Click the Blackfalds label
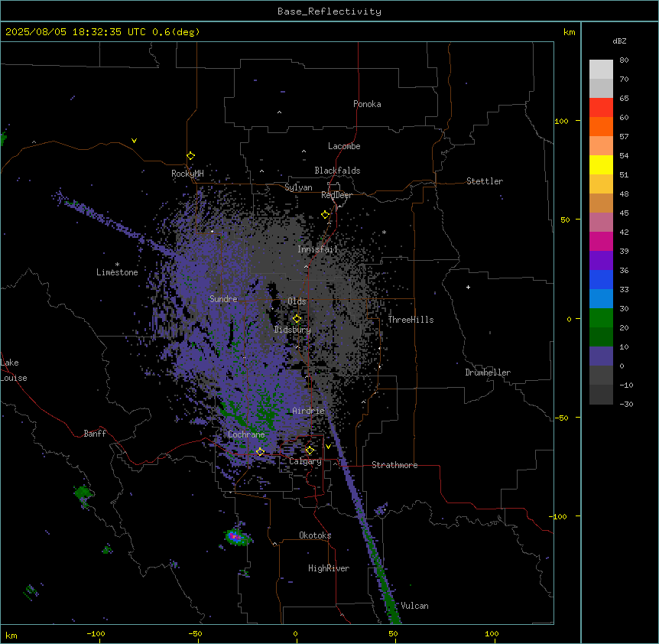 click(x=337, y=171)
